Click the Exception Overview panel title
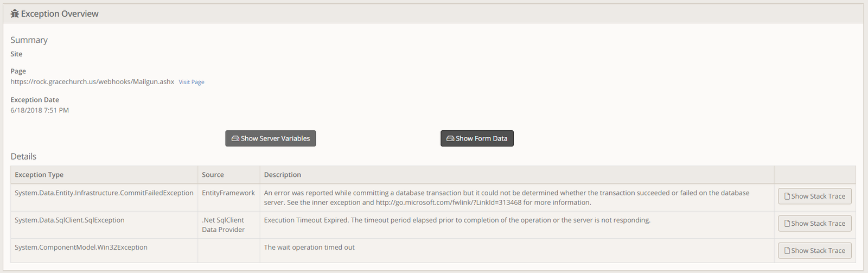 pyautogui.click(x=60, y=14)
